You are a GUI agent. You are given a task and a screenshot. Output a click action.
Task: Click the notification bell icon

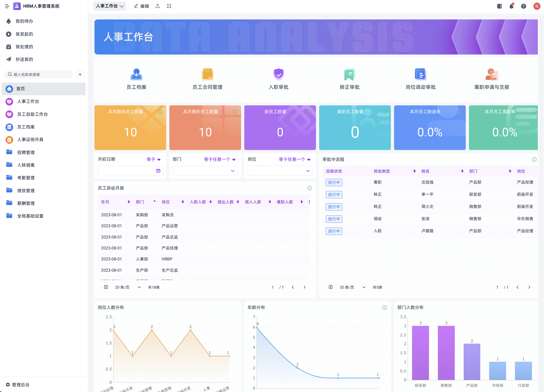point(511,6)
